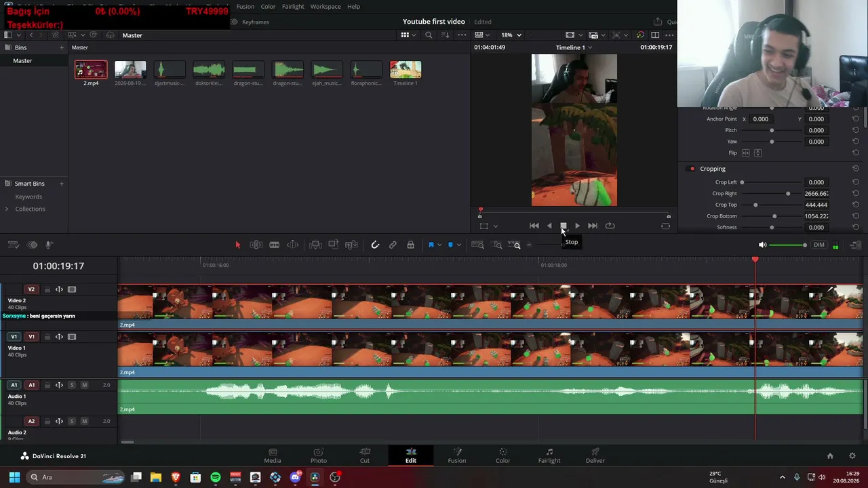Lock the Video 2 track
Image resolution: width=868 pixels, height=488 pixels.
[47, 289]
